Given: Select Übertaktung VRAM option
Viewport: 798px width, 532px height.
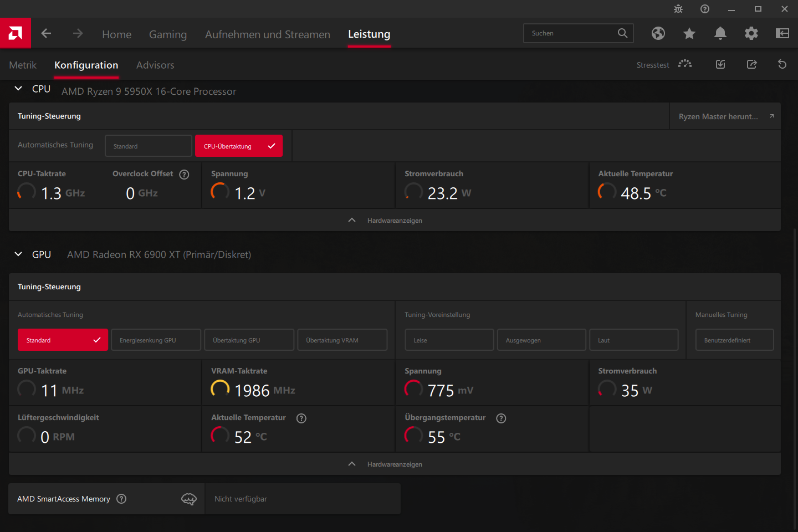Looking at the screenshot, I should point(342,340).
